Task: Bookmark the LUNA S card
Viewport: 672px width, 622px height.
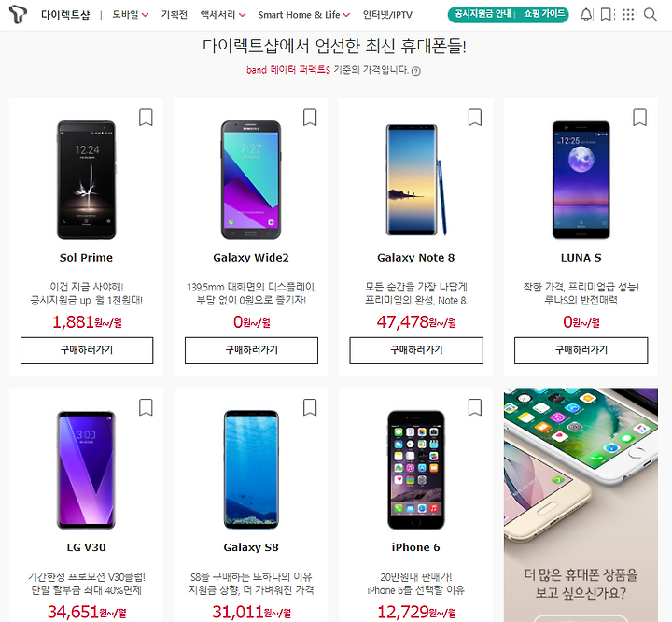Action: 639,117
